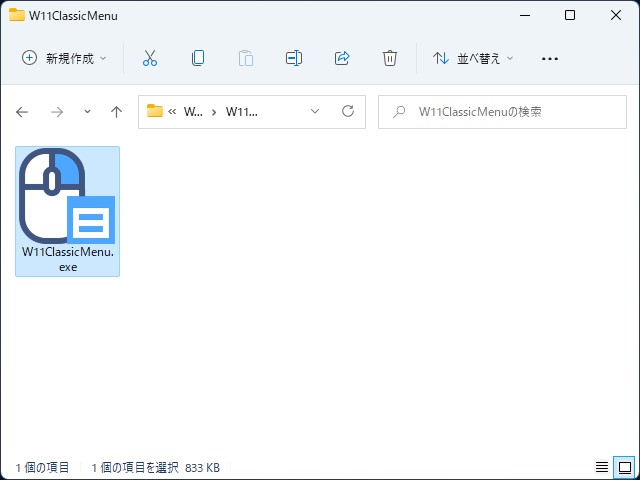Copy the selected file with the copy icon

click(198, 58)
